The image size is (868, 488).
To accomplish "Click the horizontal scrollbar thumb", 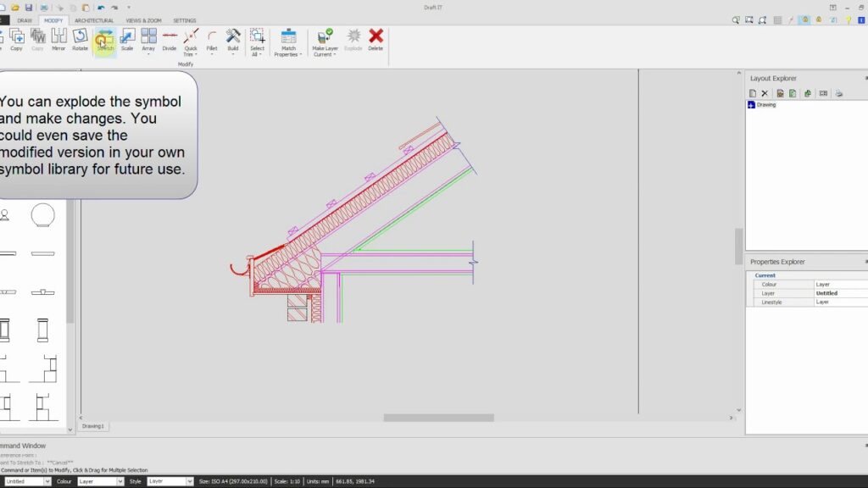I will coord(438,418).
